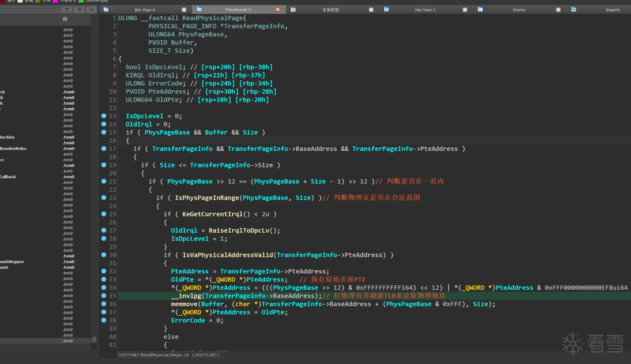Switch to the Hex View-1 tab
Screen dimensions: 631x364
click(x=425, y=10)
